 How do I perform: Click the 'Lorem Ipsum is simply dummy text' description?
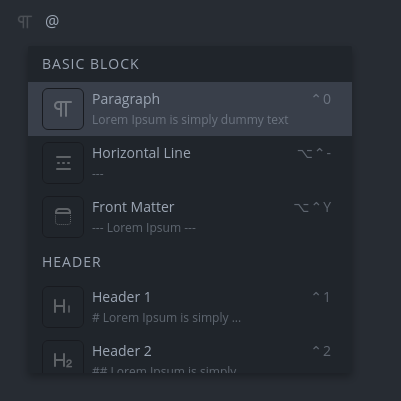[x=190, y=120]
